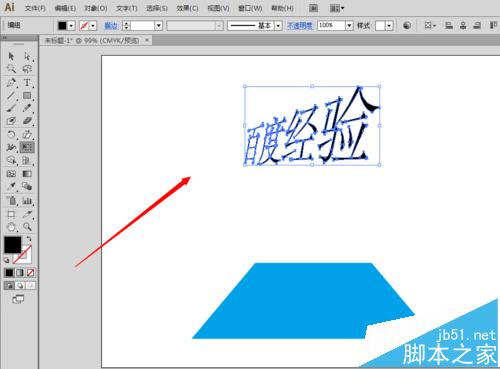Open Recolor Artwork from control bar

coord(407,25)
